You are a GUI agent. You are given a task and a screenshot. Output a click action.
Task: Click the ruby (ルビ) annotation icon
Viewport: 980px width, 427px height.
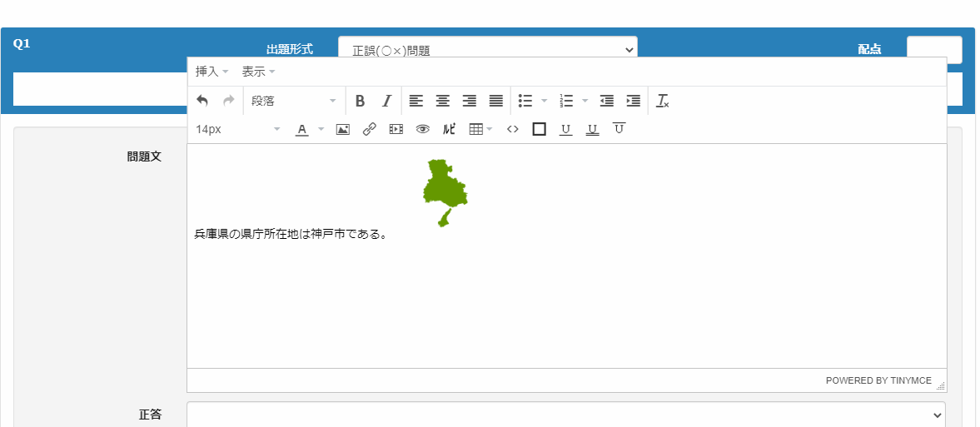pyautogui.click(x=450, y=129)
